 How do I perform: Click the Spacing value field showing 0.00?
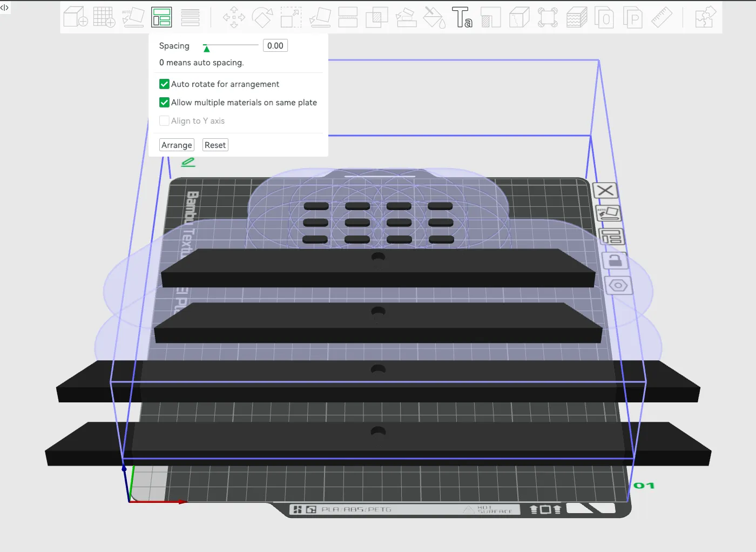[x=275, y=46]
